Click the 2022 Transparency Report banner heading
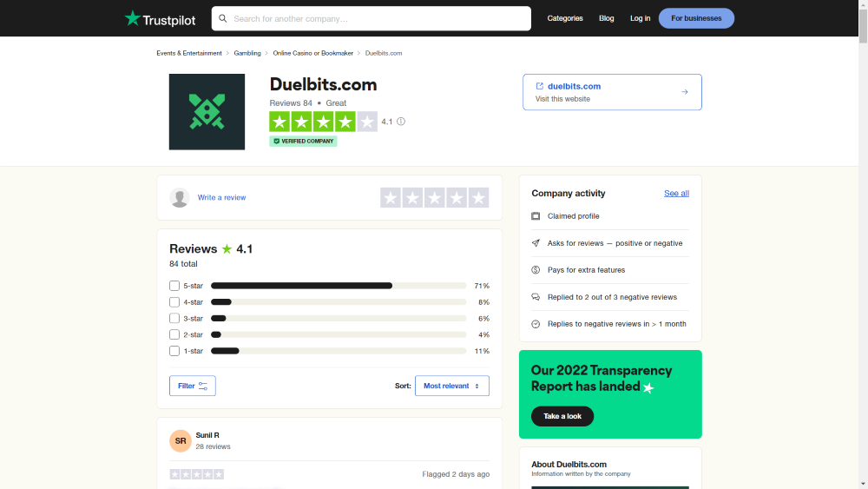This screenshot has width=868, height=489. (x=602, y=378)
